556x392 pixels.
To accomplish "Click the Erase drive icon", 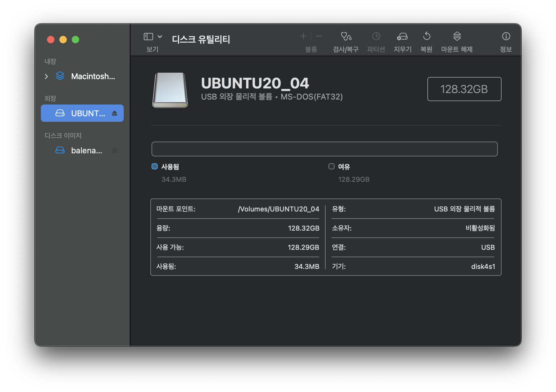I will [402, 36].
